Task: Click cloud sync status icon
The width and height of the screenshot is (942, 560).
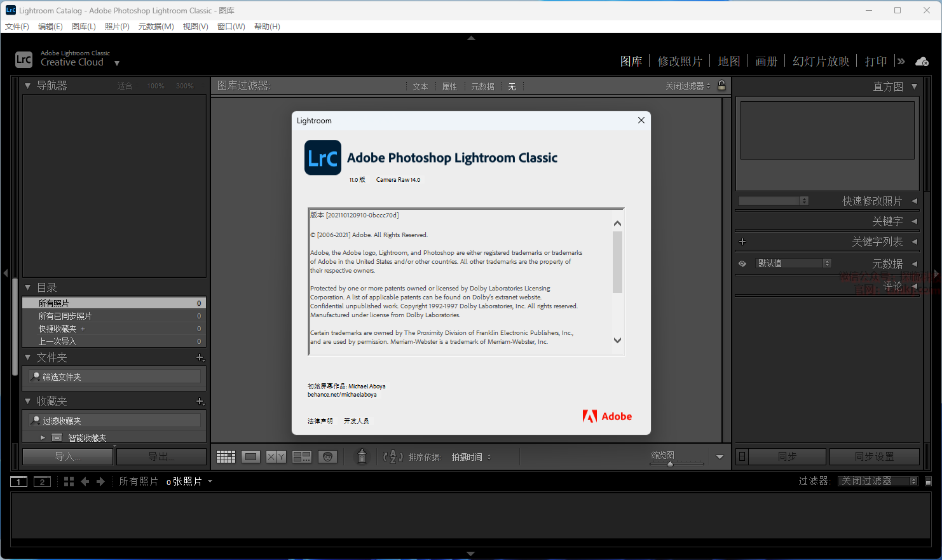Action: pos(922,62)
